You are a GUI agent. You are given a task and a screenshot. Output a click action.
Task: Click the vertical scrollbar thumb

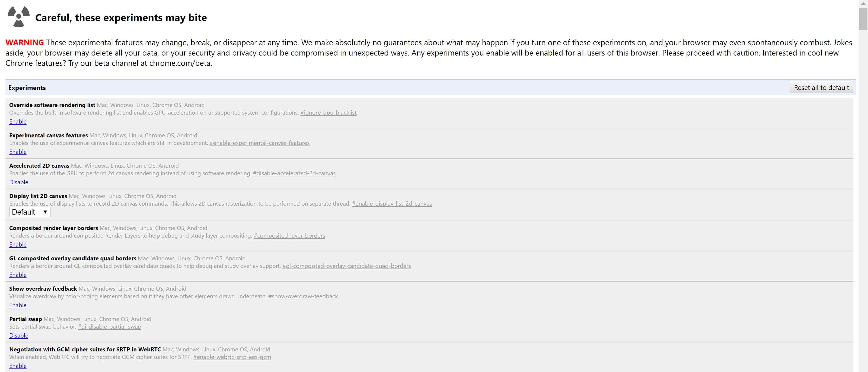pos(863,18)
